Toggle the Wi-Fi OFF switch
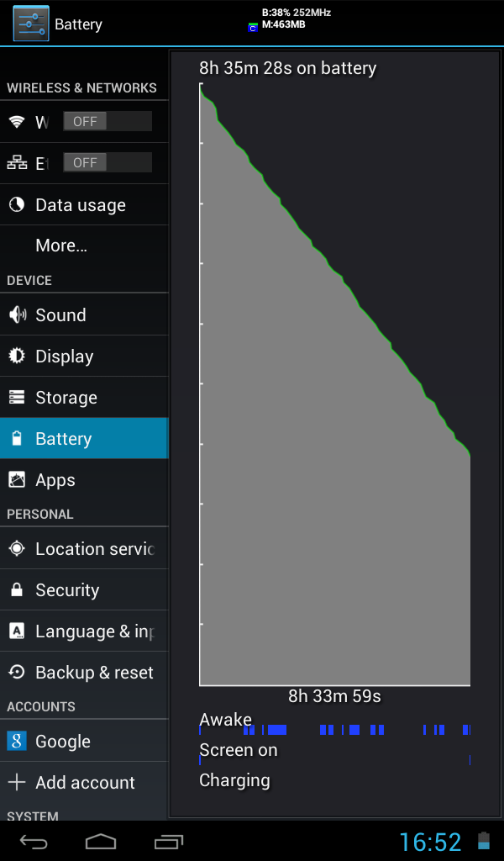The image size is (504, 861). [108, 121]
